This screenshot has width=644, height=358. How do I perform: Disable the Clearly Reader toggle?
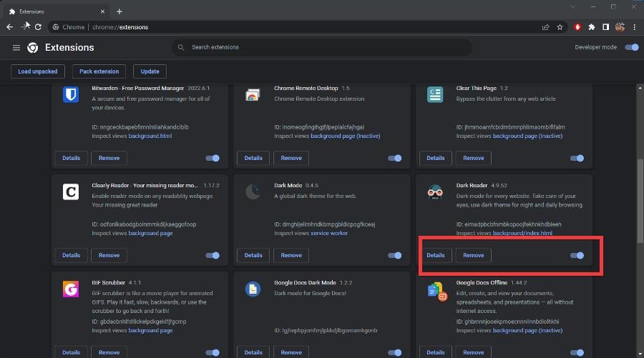[x=213, y=256]
